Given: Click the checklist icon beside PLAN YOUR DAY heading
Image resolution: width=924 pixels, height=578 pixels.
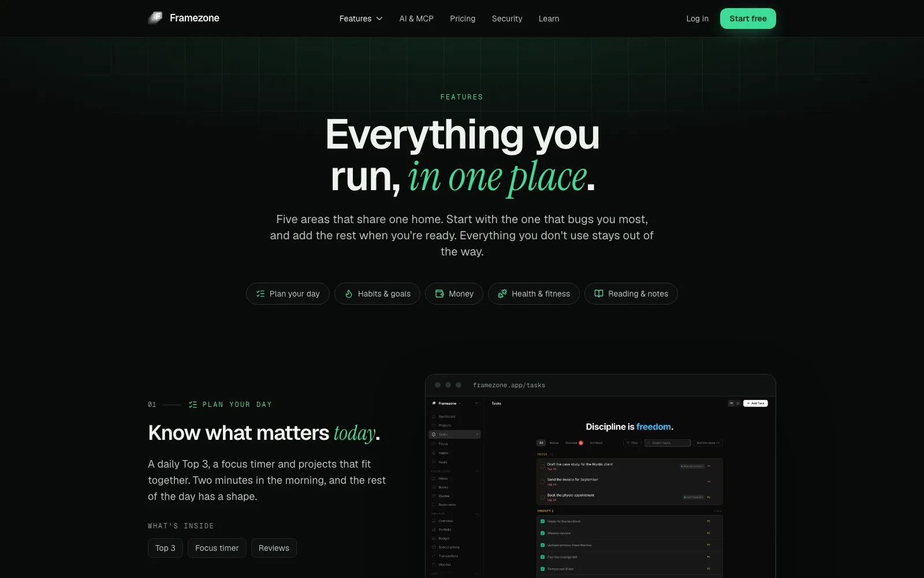Looking at the screenshot, I should (193, 405).
